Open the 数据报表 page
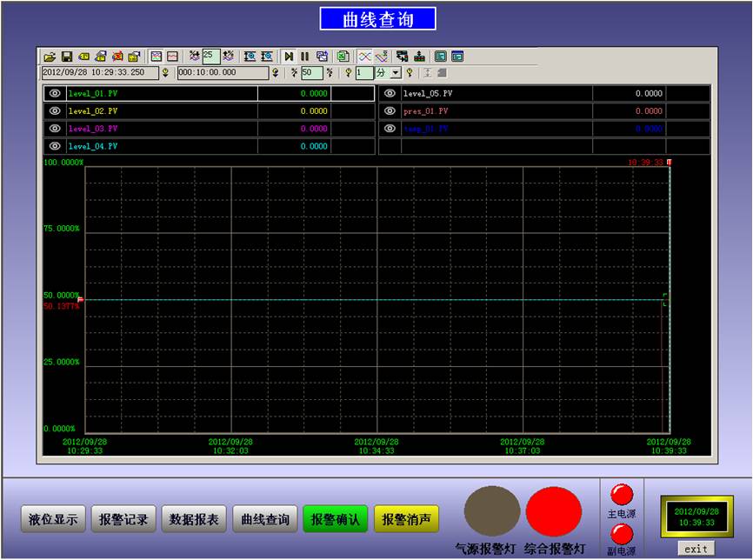The image size is (753, 560). [x=194, y=520]
